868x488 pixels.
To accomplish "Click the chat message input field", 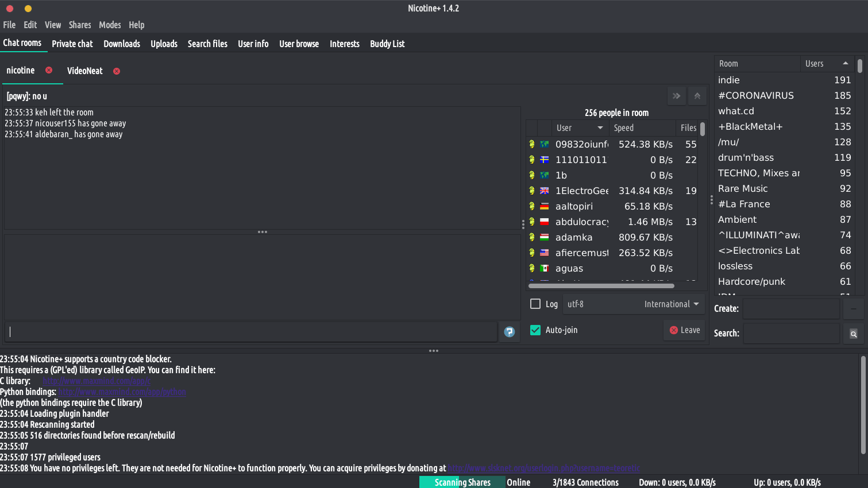I will [252, 332].
